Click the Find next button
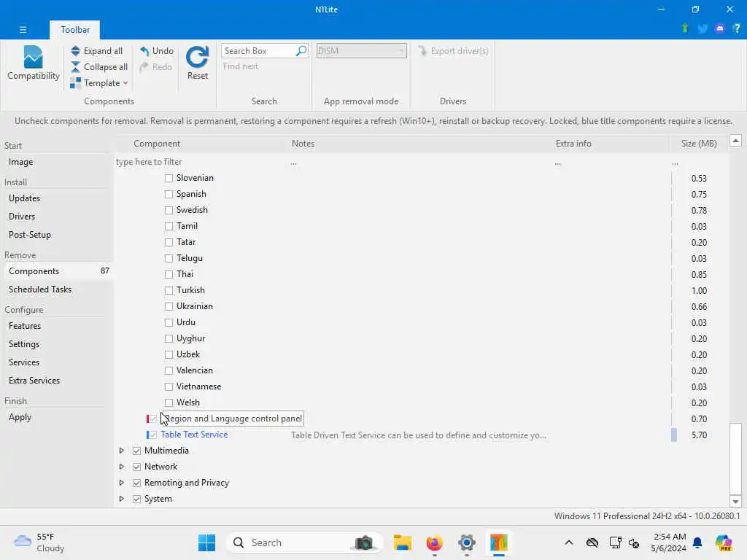 coord(241,66)
